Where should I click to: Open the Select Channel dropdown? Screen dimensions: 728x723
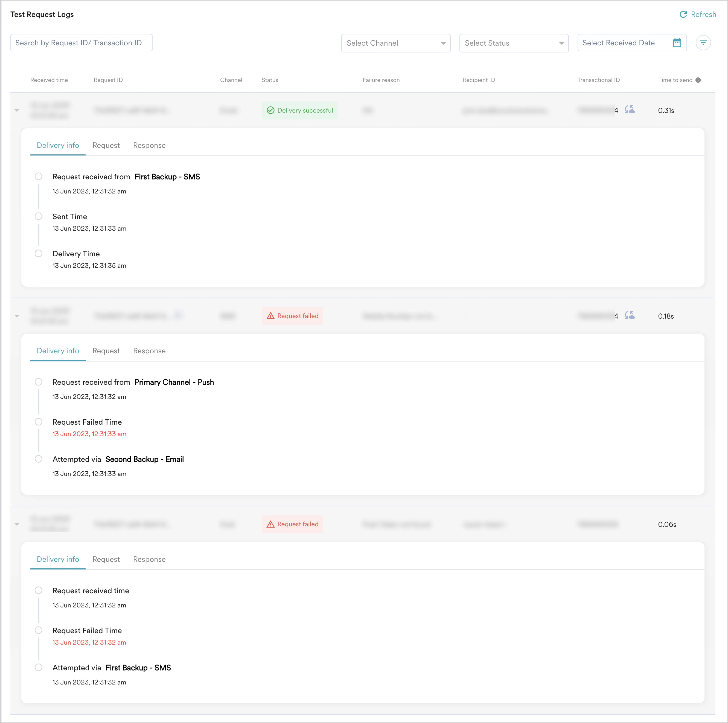(395, 43)
